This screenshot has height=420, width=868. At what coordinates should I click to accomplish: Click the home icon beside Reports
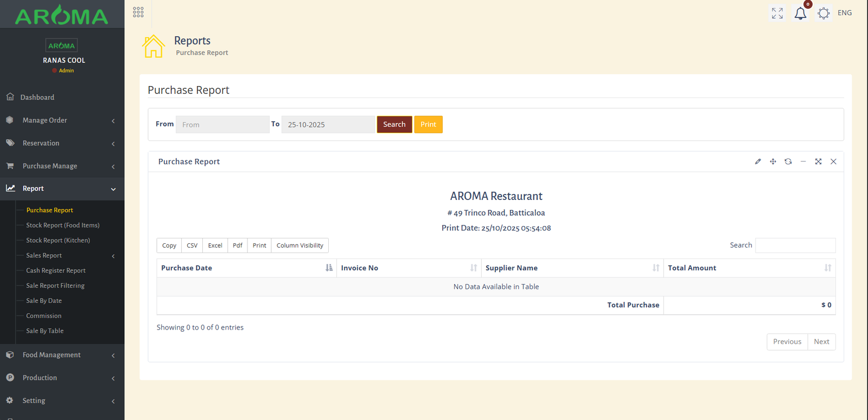point(154,46)
